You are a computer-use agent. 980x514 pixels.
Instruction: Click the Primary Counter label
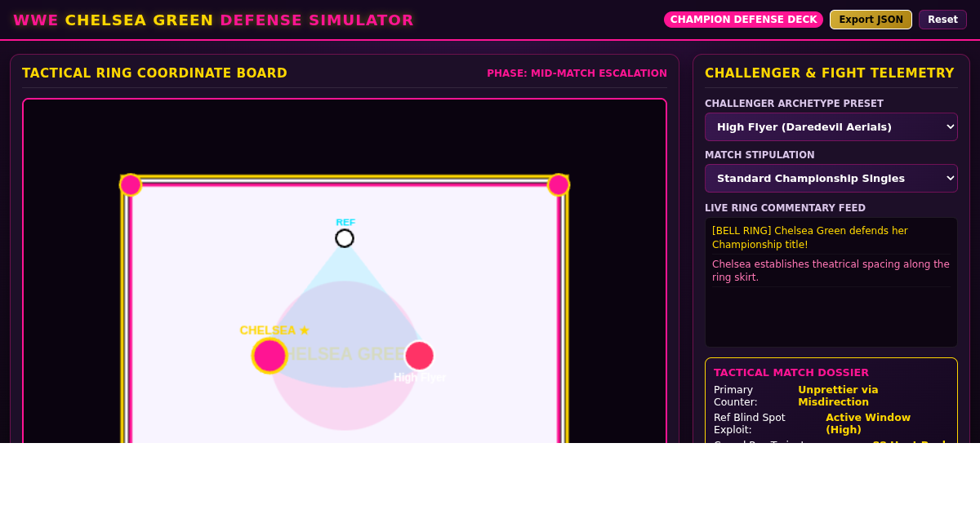[736, 396]
